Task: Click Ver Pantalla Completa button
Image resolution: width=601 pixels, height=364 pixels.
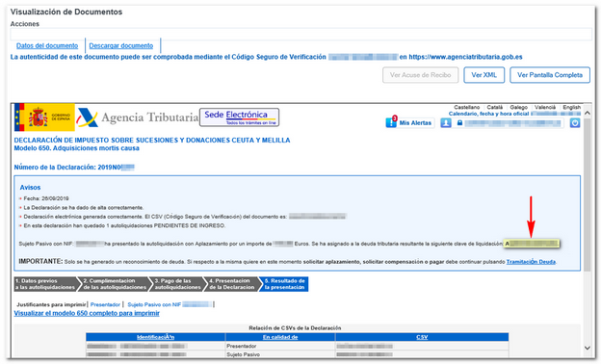Action: (x=550, y=75)
